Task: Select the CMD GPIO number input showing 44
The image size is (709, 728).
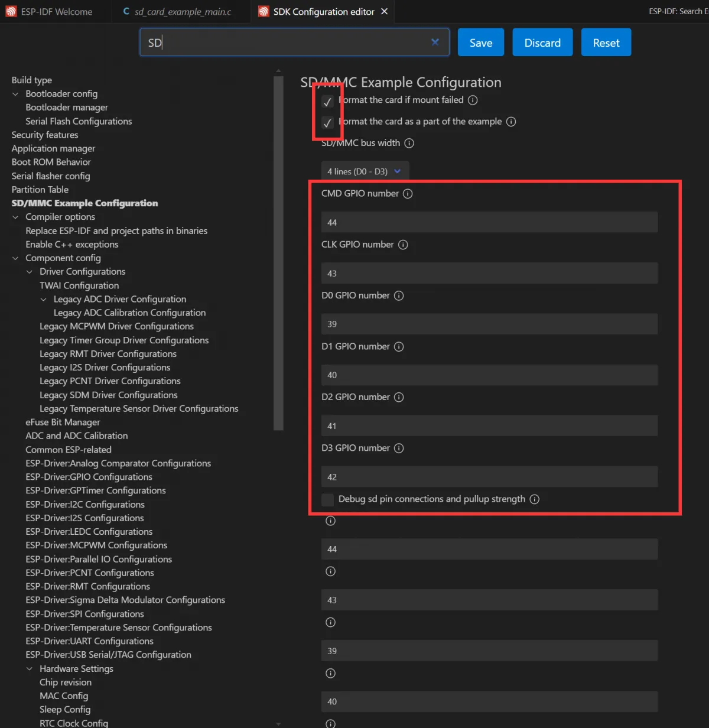Action: click(x=489, y=222)
